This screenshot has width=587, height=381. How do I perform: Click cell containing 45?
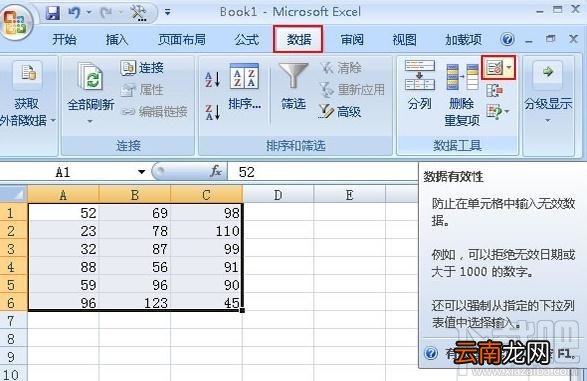tap(207, 302)
